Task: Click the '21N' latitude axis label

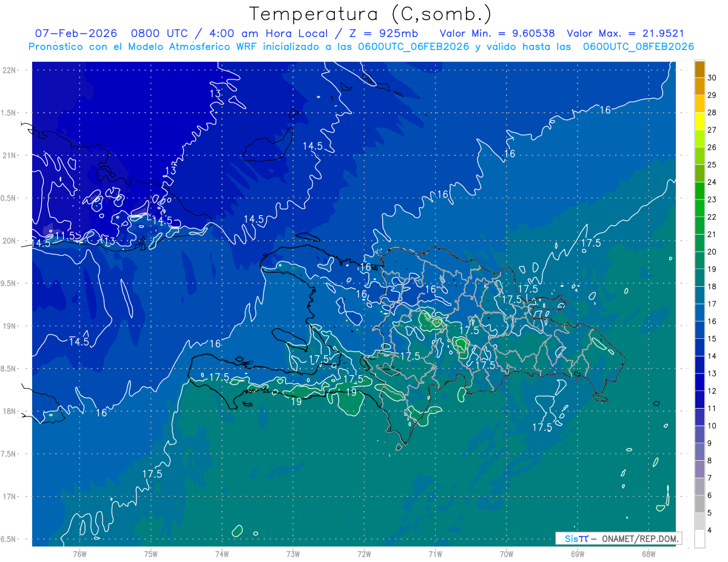Action: click(10, 155)
